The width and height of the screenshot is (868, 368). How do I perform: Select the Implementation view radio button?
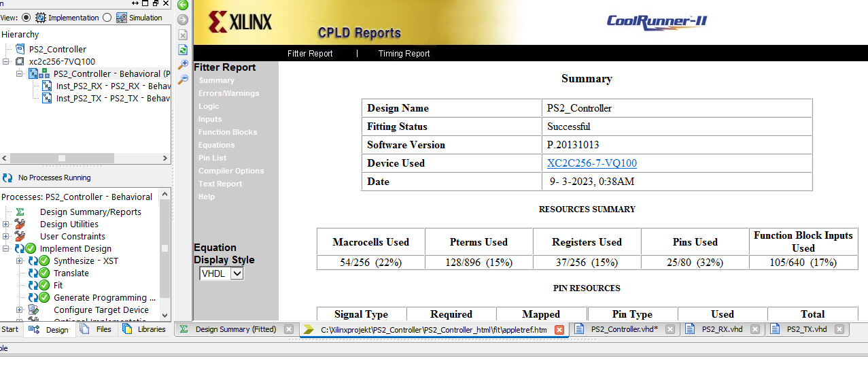(27, 18)
